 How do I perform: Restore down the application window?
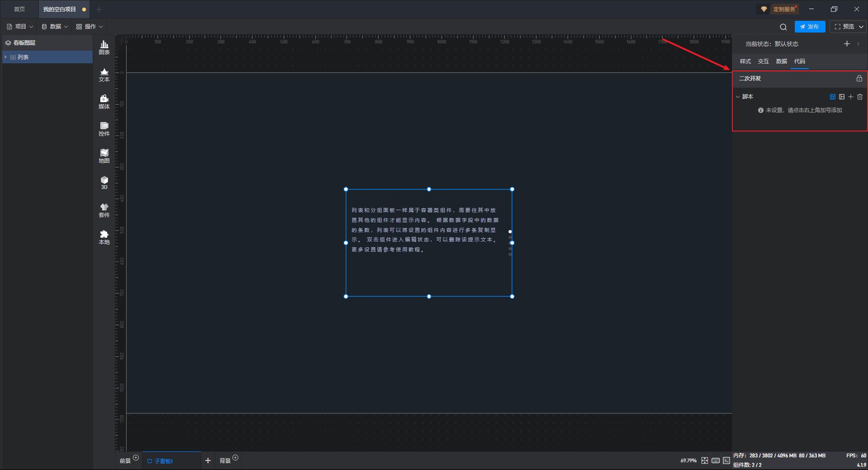pos(834,9)
